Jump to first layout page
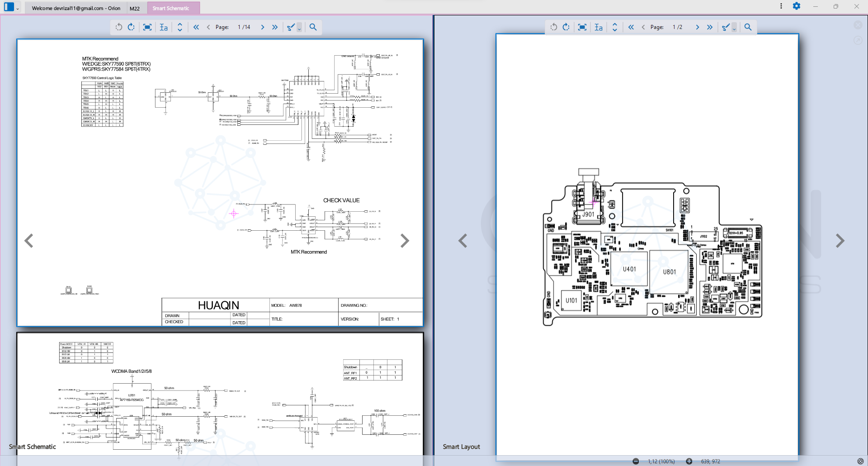The width and height of the screenshot is (868, 466). 631,27
